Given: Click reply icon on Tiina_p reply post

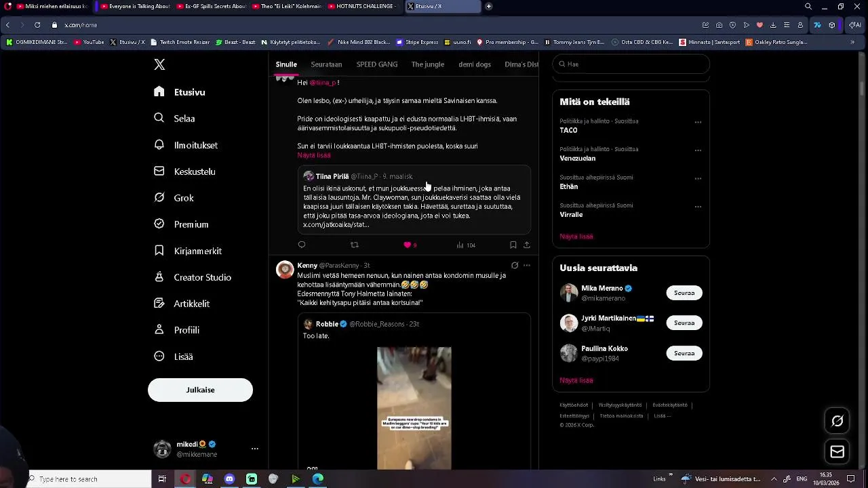Looking at the screenshot, I should [x=302, y=245].
